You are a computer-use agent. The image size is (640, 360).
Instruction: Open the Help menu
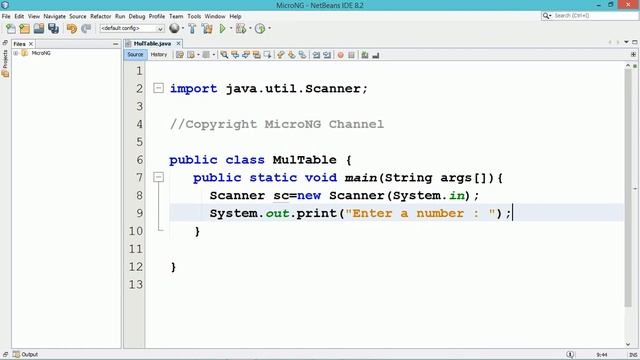pyautogui.click(x=235, y=16)
